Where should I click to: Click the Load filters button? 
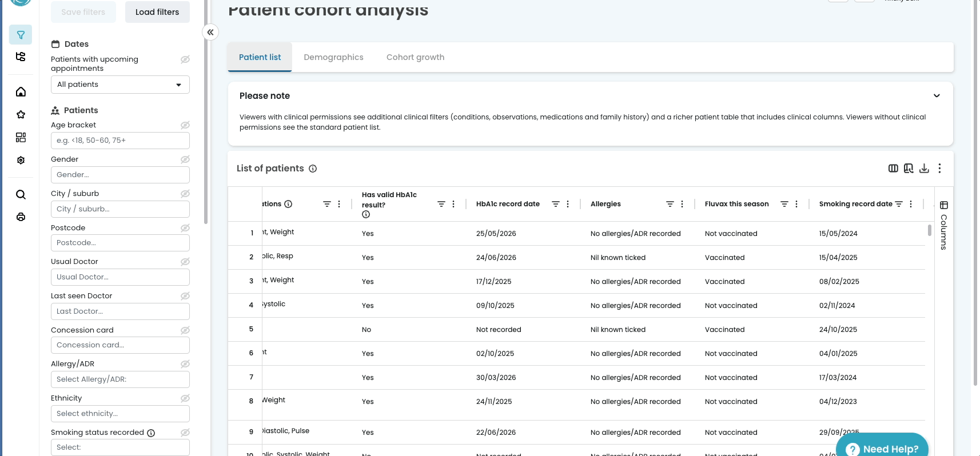coord(157,12)
